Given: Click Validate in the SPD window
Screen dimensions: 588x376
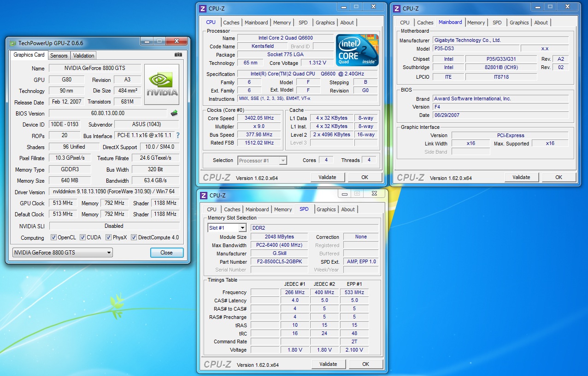Looking at the screenshot, I should tap(329, 364).
